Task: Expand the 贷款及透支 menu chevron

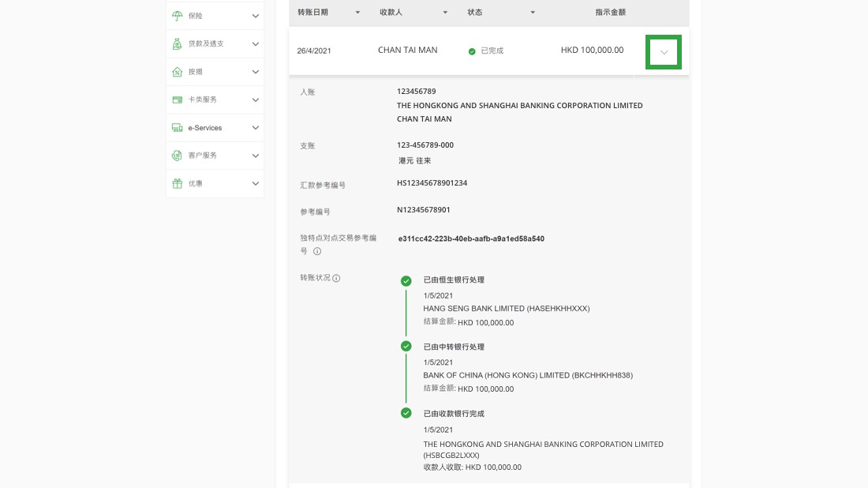Action: click(255, 43)
